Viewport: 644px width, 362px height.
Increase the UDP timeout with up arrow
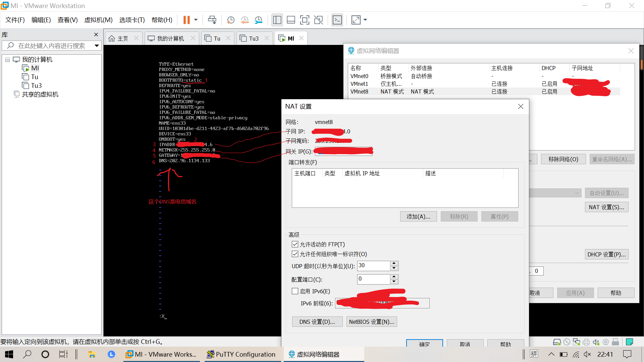coord(394,263)
